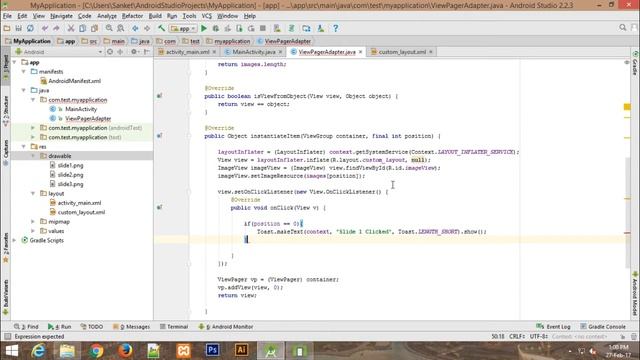Screen dimensions: 640x360
Task: Click the Cut scissors icon
Action: 71,28
